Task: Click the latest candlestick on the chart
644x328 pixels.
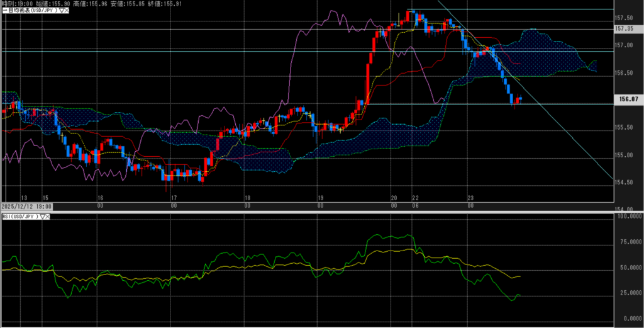Action: click(x=520, y=99)
